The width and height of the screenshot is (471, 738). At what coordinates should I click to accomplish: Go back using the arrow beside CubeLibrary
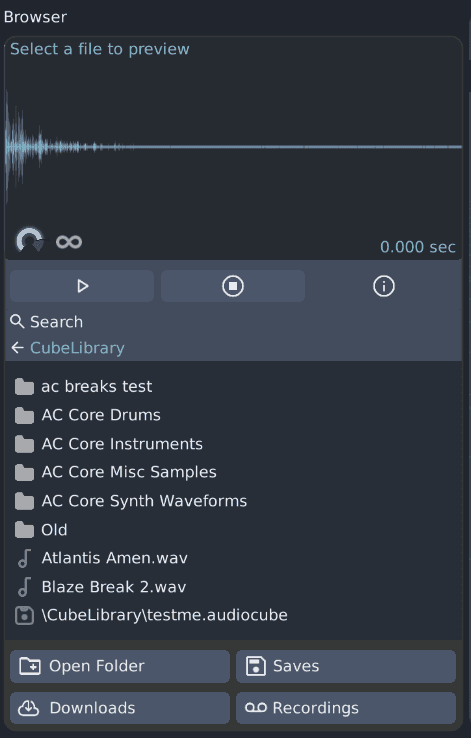coord(17,348)
